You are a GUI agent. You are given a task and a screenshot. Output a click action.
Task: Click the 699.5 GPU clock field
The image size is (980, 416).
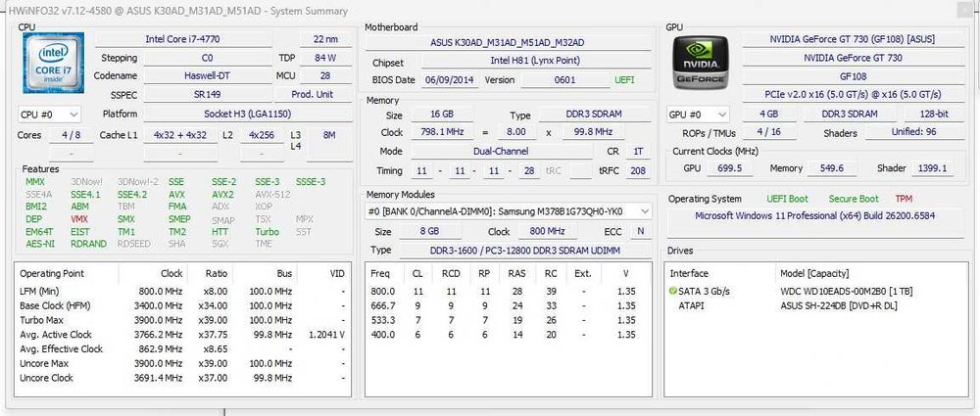729,168
